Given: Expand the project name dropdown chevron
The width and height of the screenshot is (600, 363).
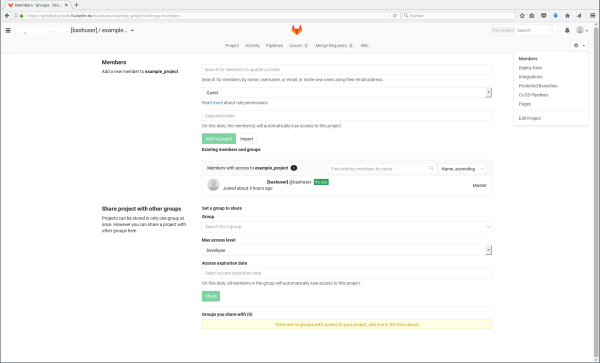Looking at the screenshot, I should click(x=132, y=30).
